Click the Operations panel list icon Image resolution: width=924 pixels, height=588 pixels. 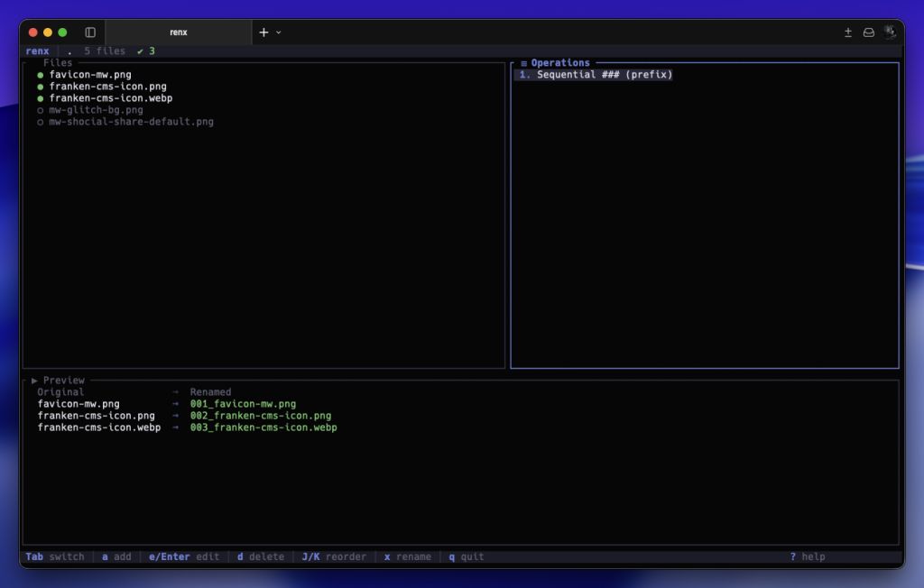[x=524, y=63]
